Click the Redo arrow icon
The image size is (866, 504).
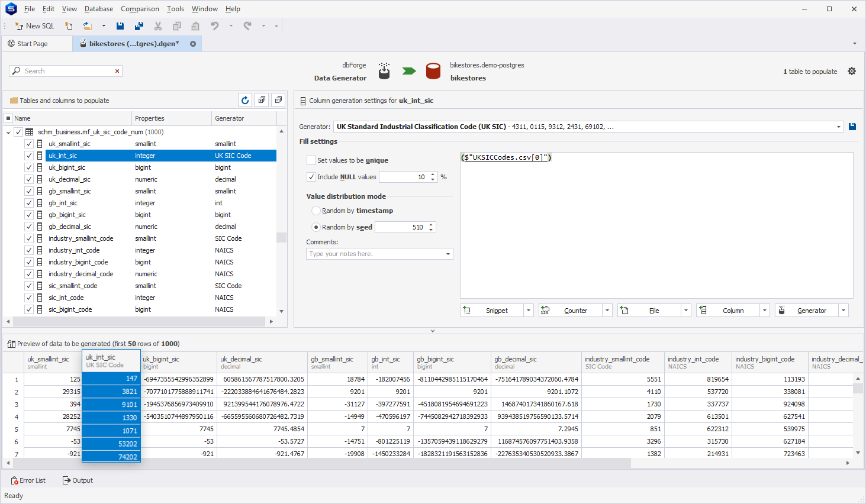247,26
